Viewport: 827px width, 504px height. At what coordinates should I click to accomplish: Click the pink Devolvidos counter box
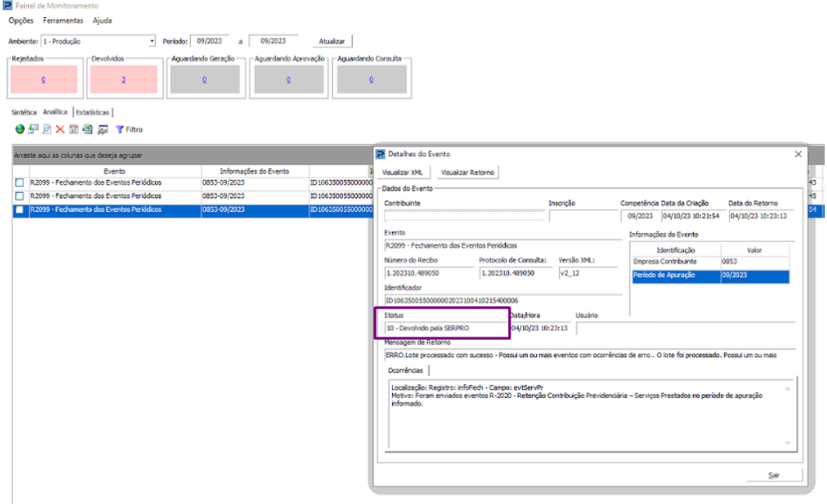click(124, 79)
